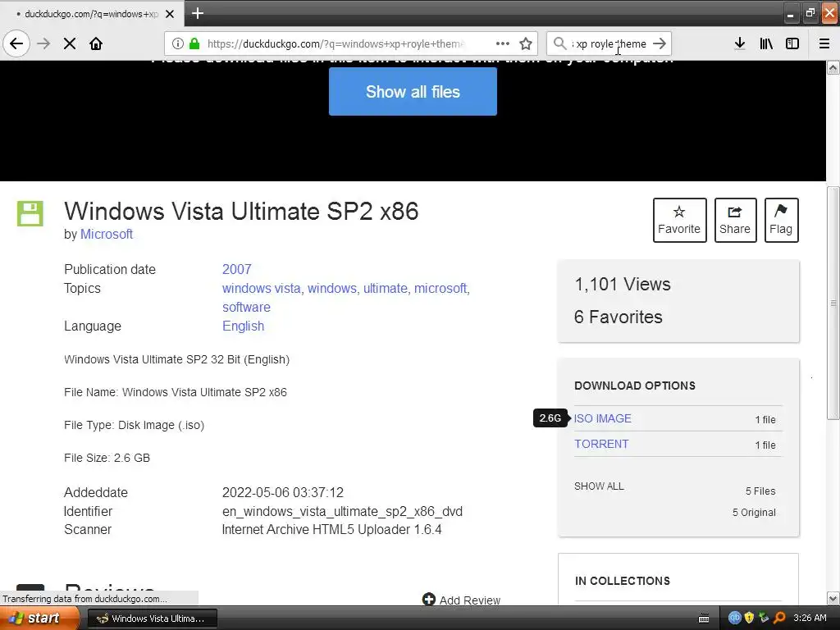Click the Show all files button

pyautogui.click(x=413, y=92)
